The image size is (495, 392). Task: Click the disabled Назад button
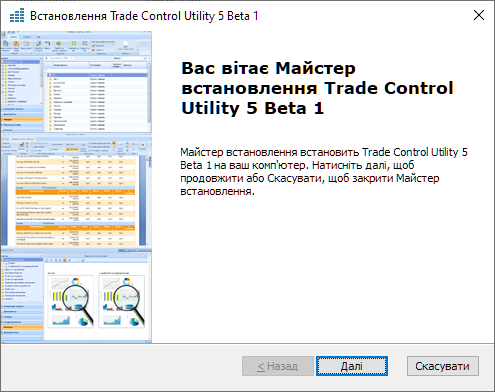(278, 366)
